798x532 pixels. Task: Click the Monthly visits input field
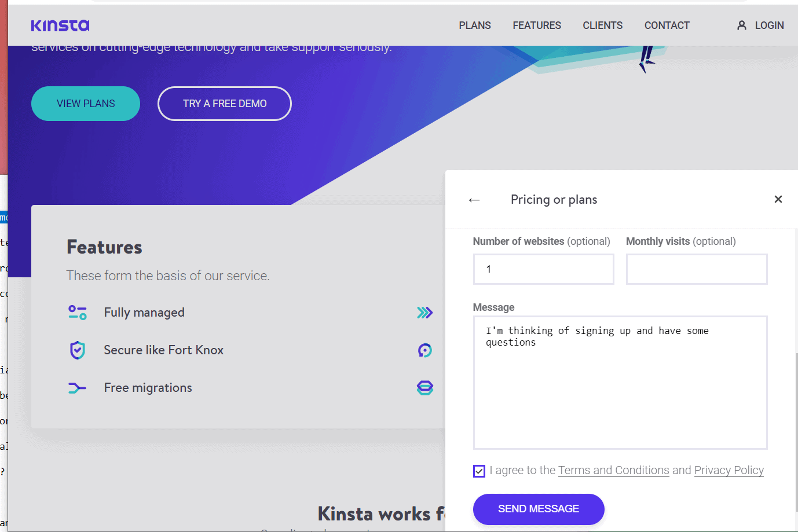click(x=696, y=269)
